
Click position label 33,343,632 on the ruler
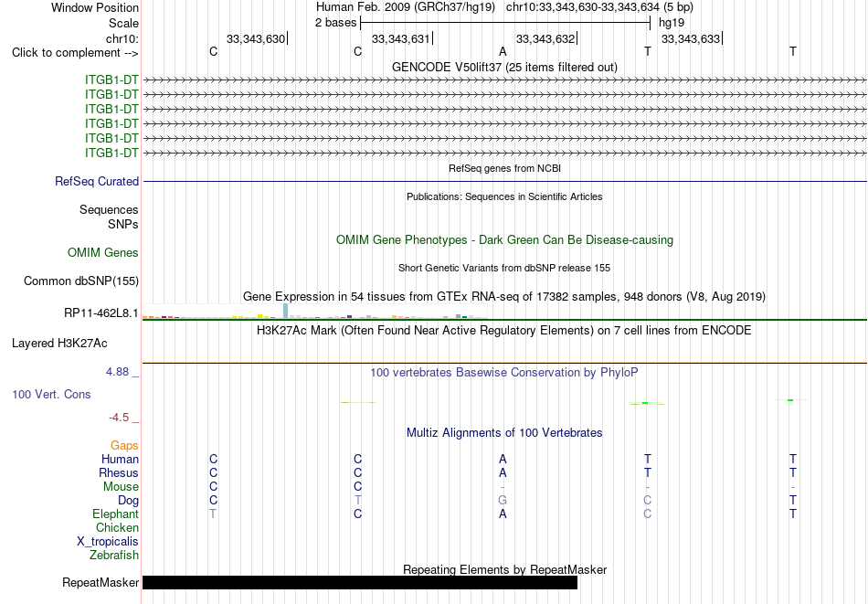pyautogui.click(x=545, y=38)
